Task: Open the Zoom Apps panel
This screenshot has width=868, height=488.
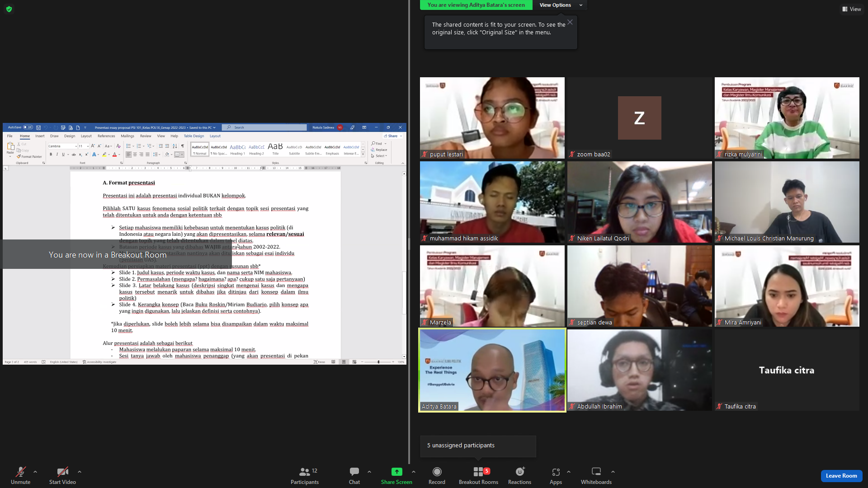Action: pos(556,475)
